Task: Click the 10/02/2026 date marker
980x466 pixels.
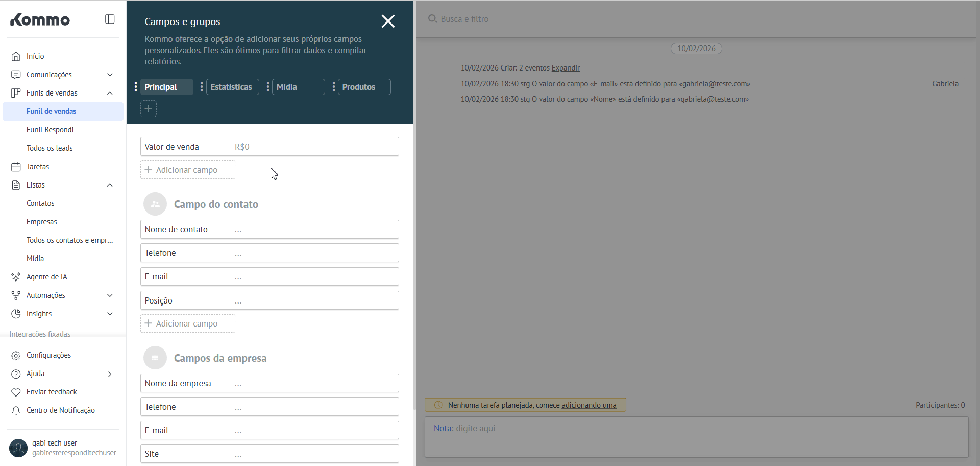Action: (x=696, y=49)
